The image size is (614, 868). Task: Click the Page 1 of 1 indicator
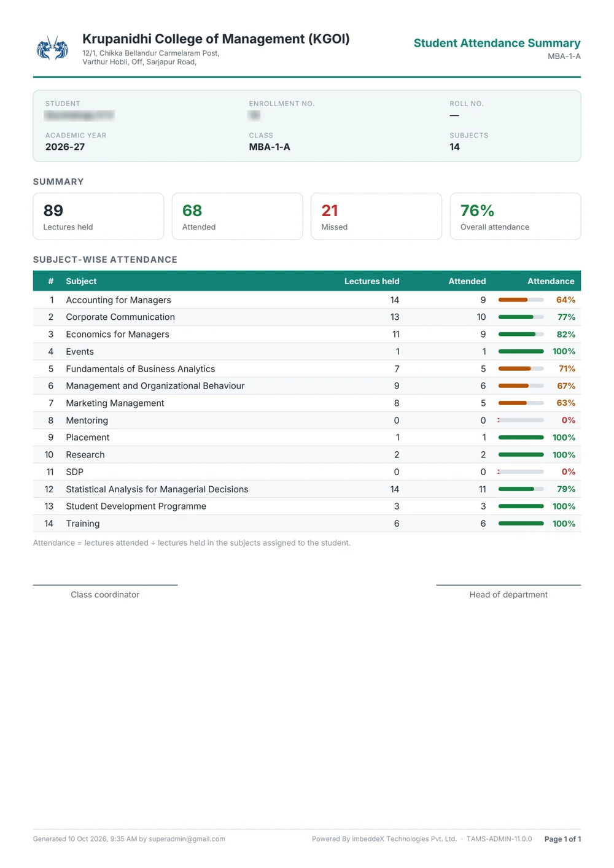[562, 839]
